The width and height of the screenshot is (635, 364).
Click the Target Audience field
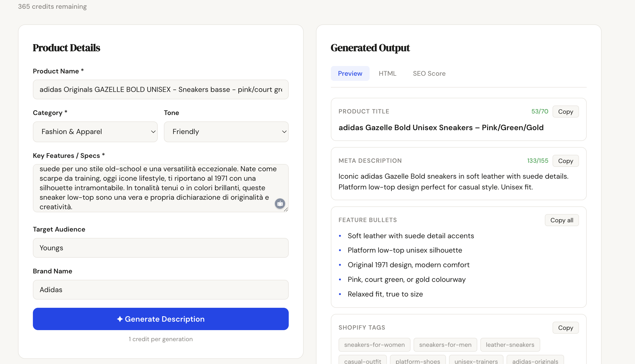[161, 248]
